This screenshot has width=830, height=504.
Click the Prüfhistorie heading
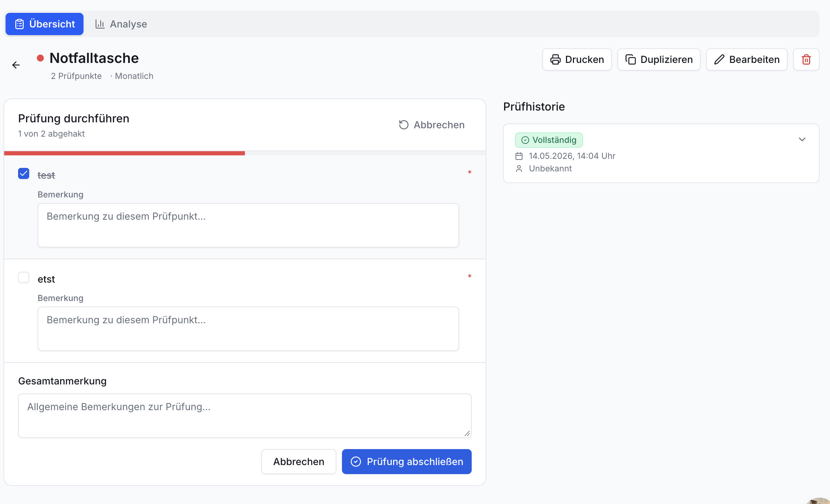[x=534, y=107]
